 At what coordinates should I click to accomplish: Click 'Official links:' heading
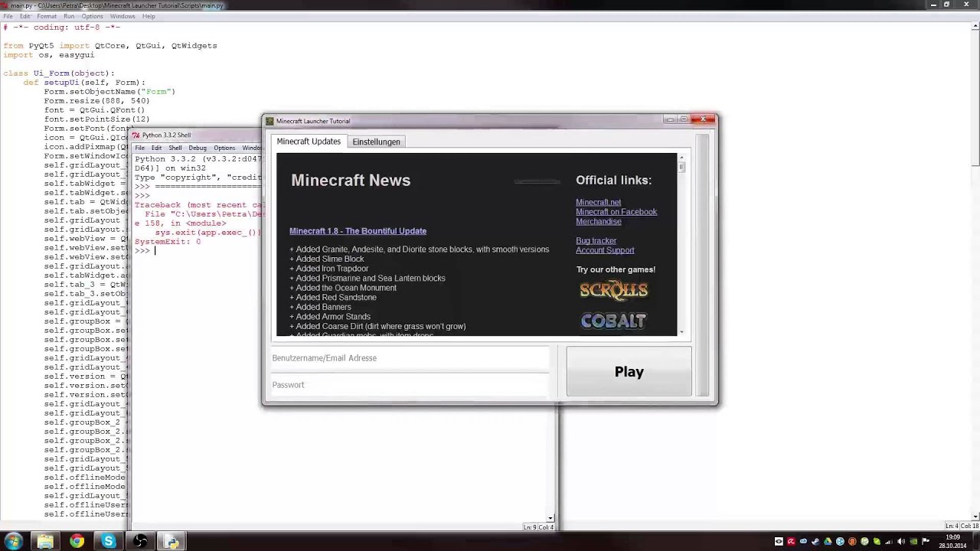pyautogui.click(x=613, y=181)
